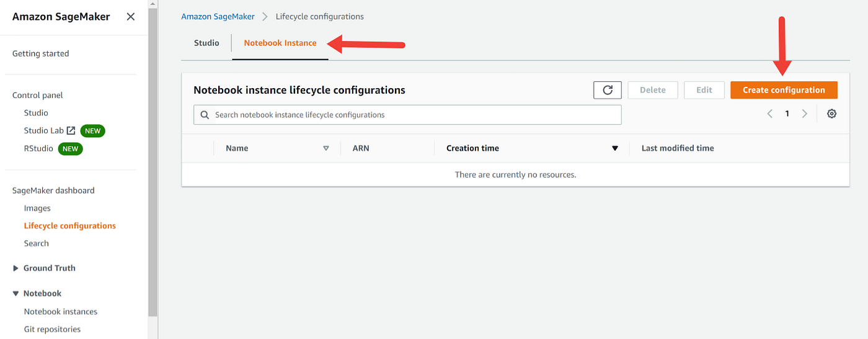Sort by Creation time arrow

tap(615, 148)
